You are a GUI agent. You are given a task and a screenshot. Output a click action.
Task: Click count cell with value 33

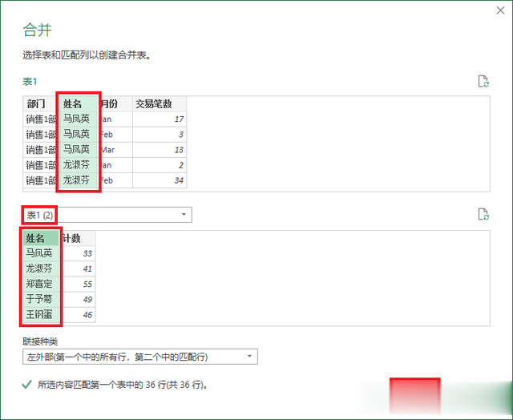pyautogui.click(x=77, y=253)
